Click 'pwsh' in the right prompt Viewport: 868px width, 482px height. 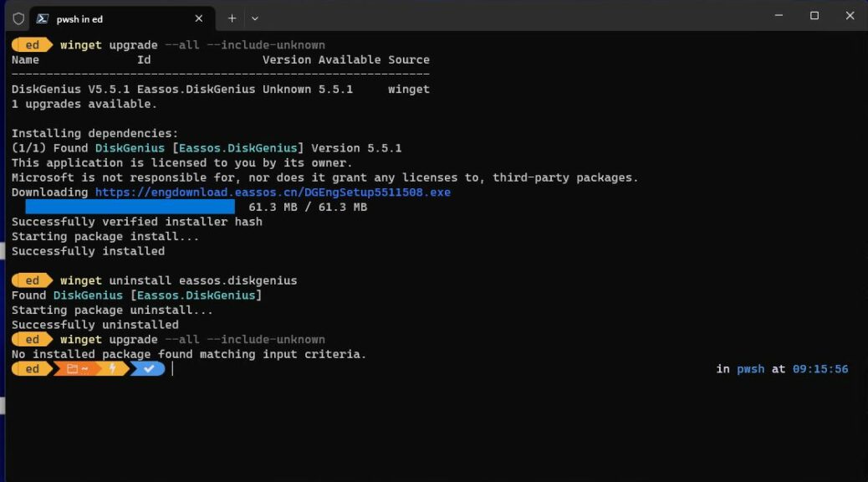click(751, 369)
